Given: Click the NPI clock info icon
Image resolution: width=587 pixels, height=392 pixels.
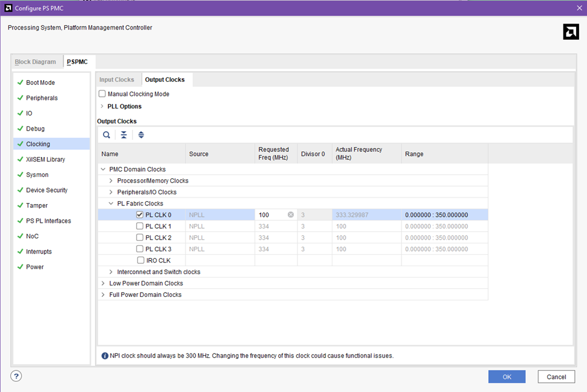Looking at the screenshot, I should pyautogui.click(x=105, y=356).
